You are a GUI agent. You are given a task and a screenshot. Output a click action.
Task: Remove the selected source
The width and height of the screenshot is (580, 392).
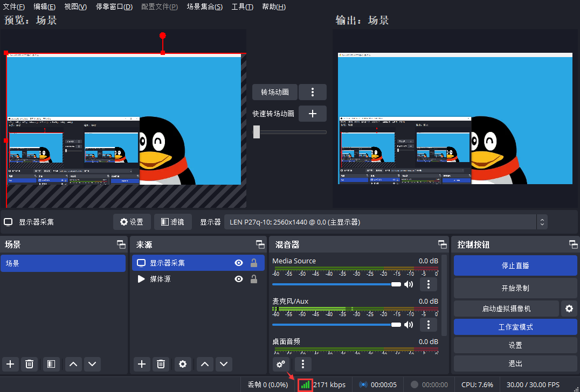point(161,365)
